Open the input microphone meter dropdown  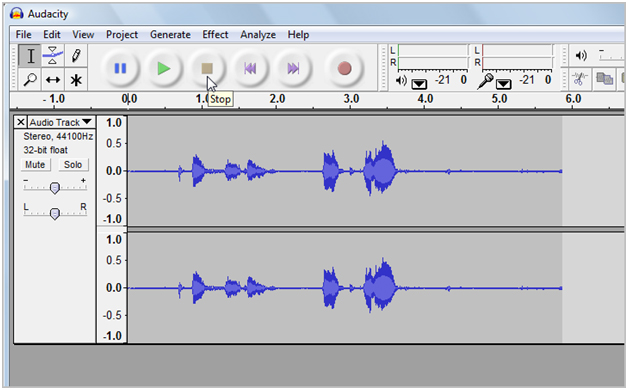coord(503,84)
